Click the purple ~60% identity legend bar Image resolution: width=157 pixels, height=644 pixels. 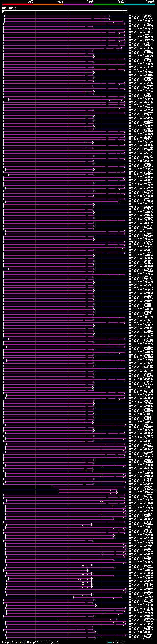[78, 4]
